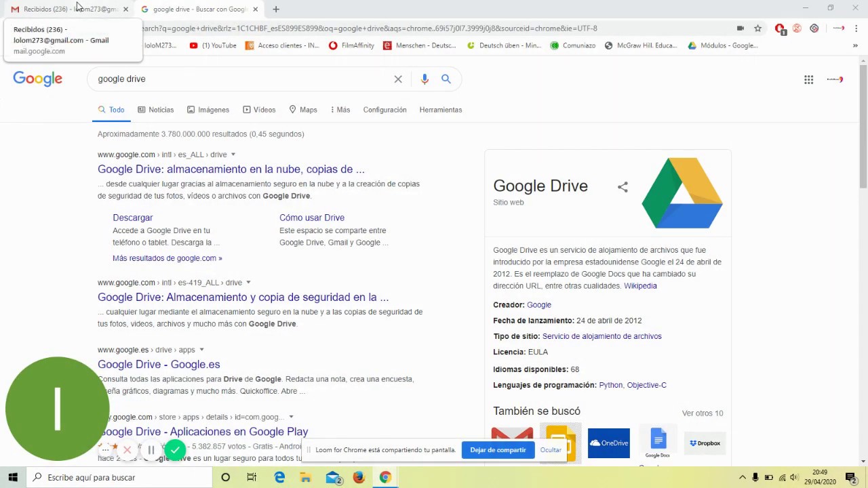This screenshot has height=488, width=868.
Task: Open the notification center icon
Action: coord(851,477)
